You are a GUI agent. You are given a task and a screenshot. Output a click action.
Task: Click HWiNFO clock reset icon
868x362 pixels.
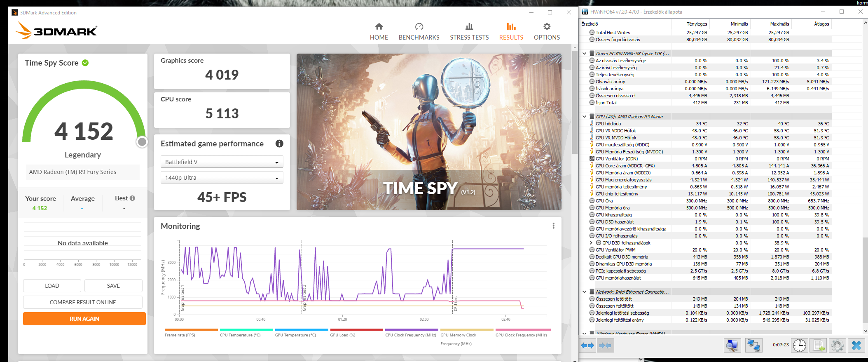(x=800, y=346)
